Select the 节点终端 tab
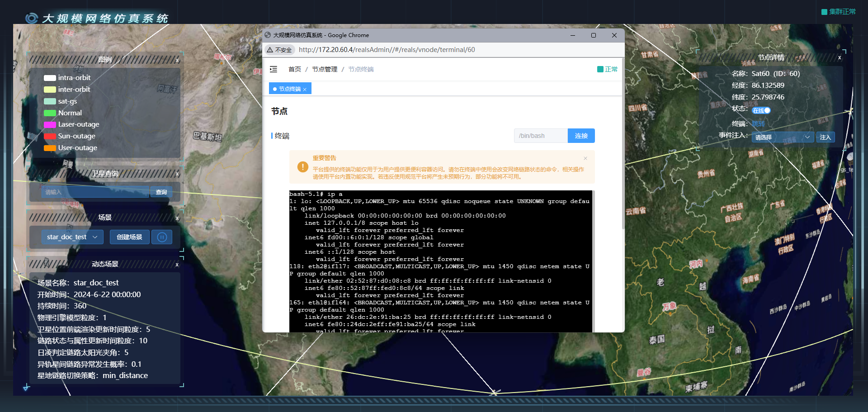This screenshot has width=868, height=412. tap(289, 89)
